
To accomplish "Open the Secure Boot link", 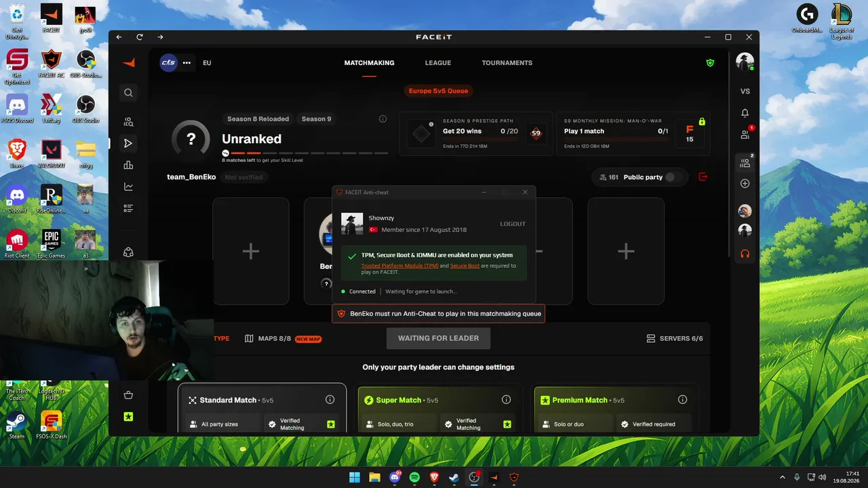I will coord(465,266).
